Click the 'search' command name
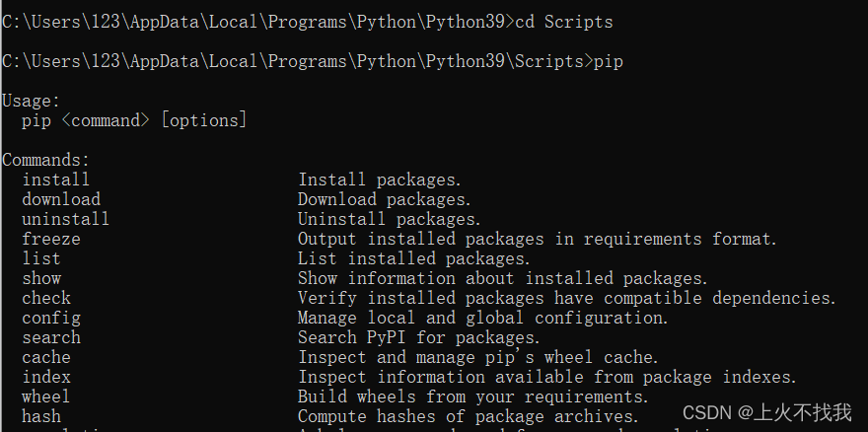Screen dimensions: 868x432 (51, 338)
